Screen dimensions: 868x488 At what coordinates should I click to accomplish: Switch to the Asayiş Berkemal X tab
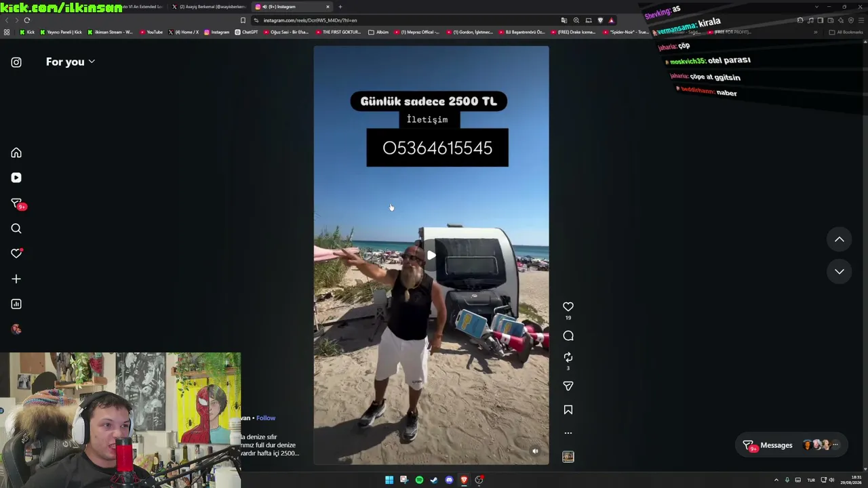tap(208, 7)
